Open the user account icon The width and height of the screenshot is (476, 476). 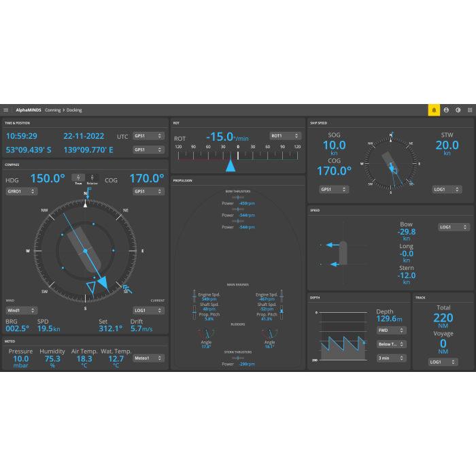click(446, 109)
